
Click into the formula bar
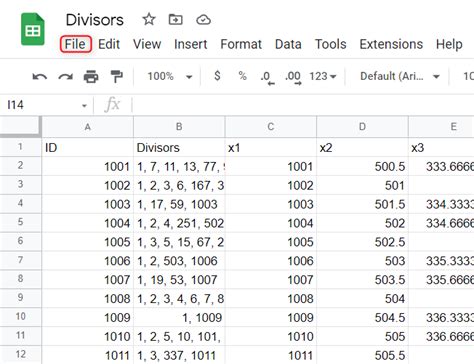(x=302, y=105)
